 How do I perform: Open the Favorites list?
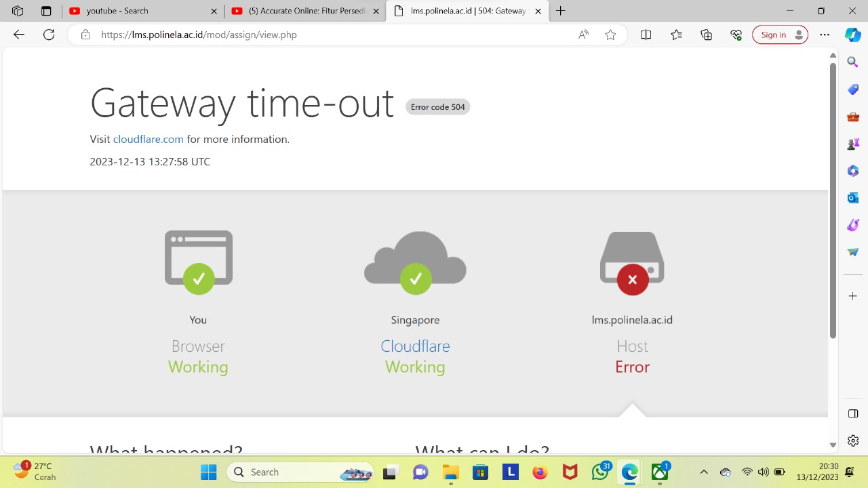(676, 35)
